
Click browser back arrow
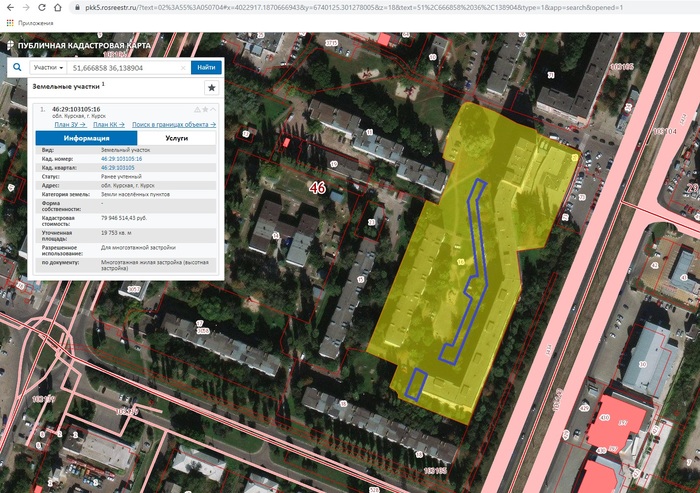click(x=10, y=7)
